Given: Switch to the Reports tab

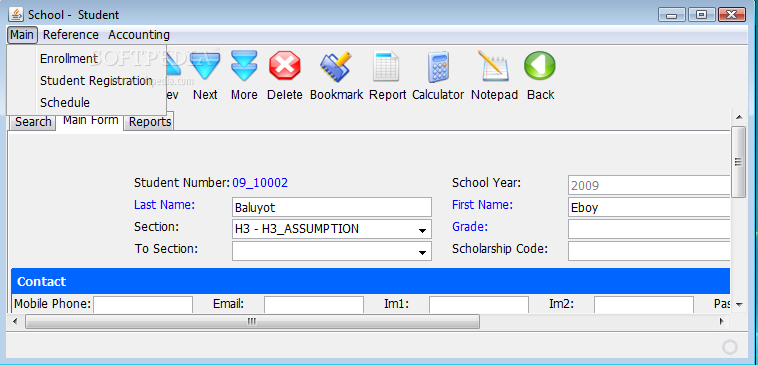Looking at the screenshot, I should point(150,122).
